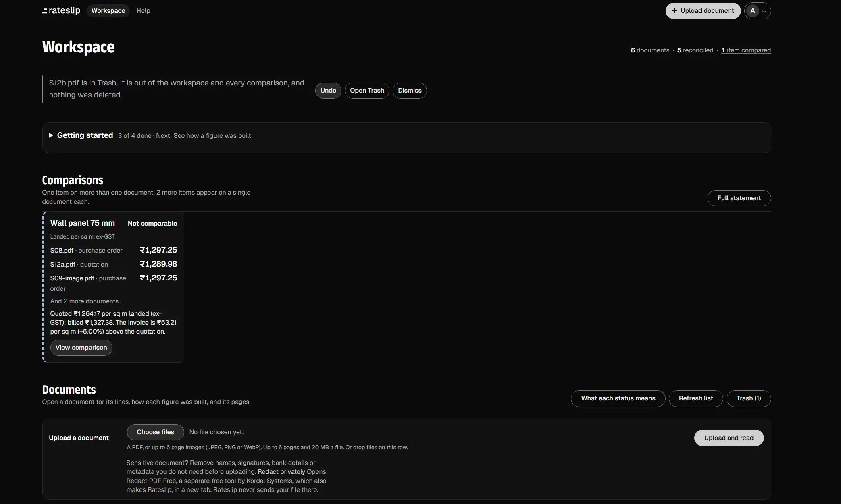Click the 6 documents count
The width and height of the screenshot is (841, 504).
click(x=650, y=50)
